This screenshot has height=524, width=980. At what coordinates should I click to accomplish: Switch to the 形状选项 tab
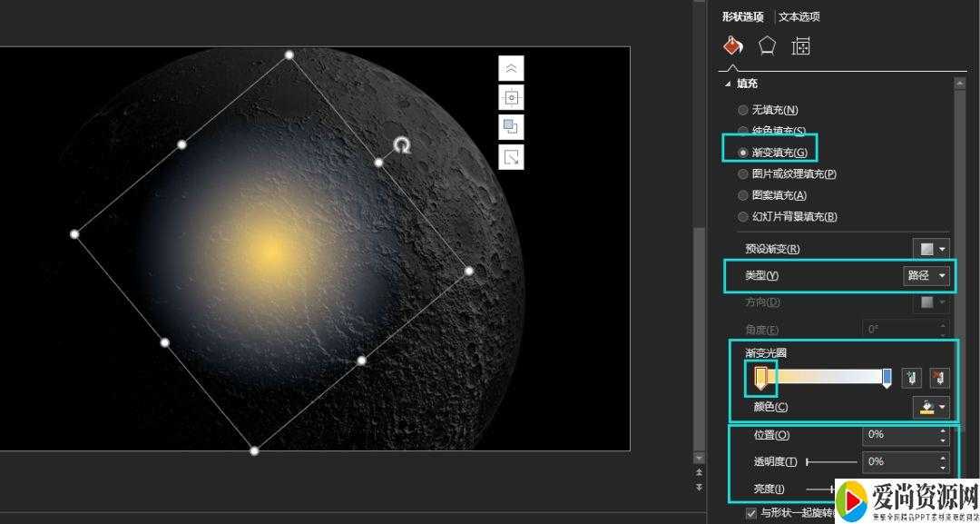[x=742, y=16]
